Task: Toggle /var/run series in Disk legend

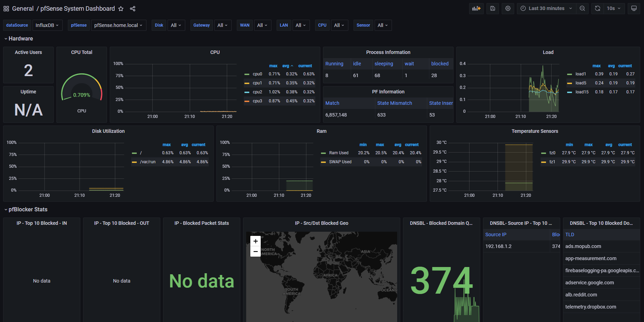Action: tap(147, 162)
